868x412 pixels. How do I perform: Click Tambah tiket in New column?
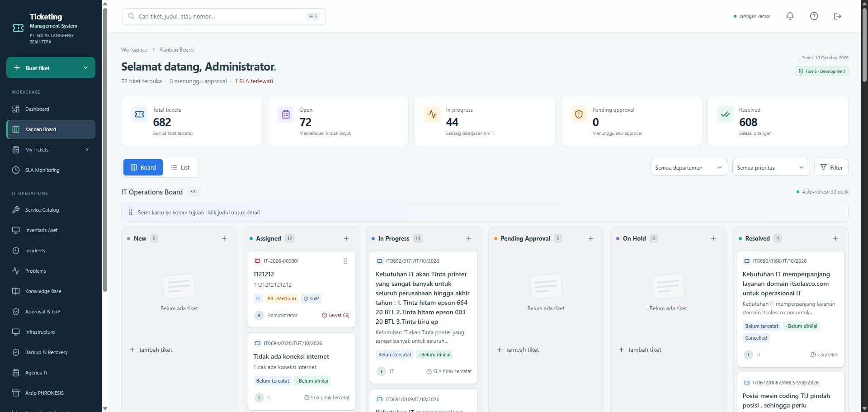151,350
